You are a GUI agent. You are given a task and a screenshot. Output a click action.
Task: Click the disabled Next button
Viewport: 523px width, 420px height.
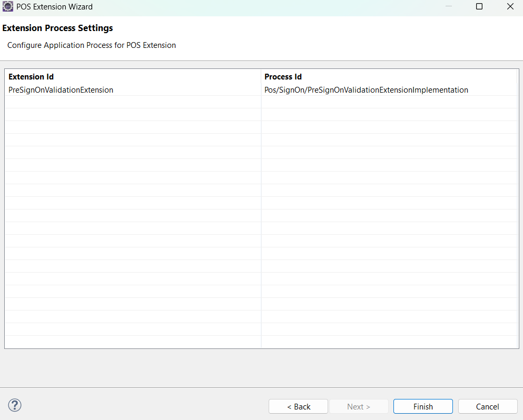point(359,406)
